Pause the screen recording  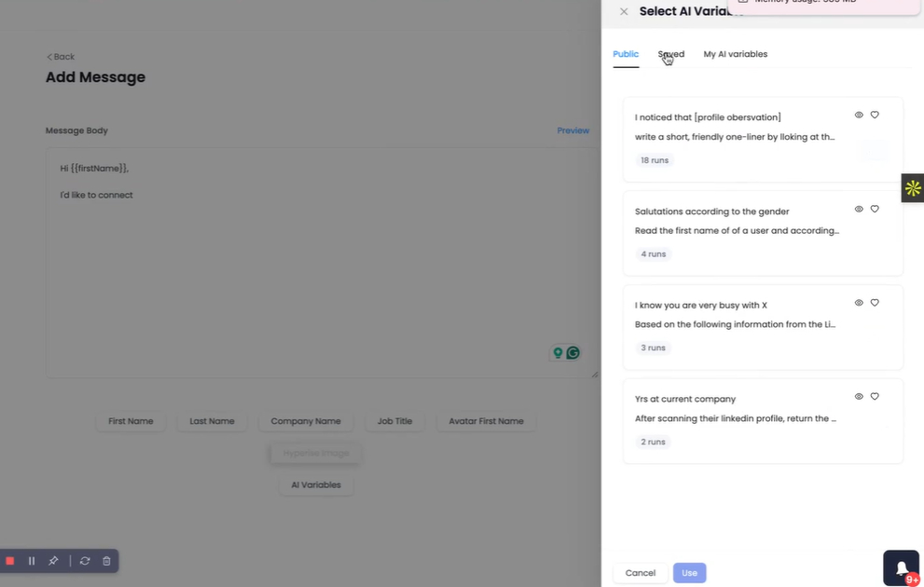click(32, 561)
